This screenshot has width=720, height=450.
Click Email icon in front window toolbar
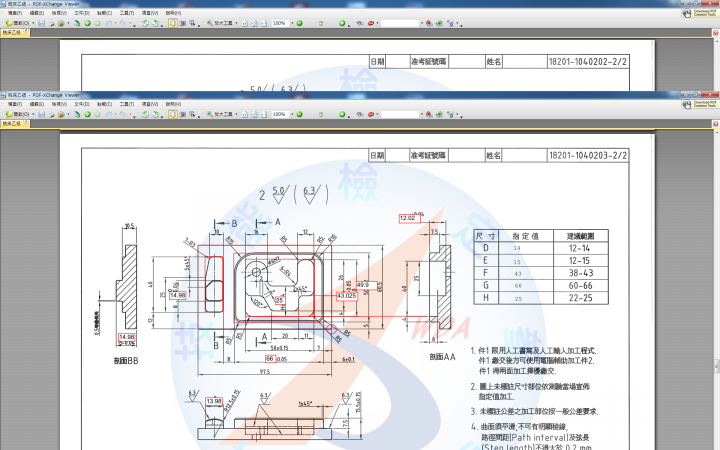[61, 114]
